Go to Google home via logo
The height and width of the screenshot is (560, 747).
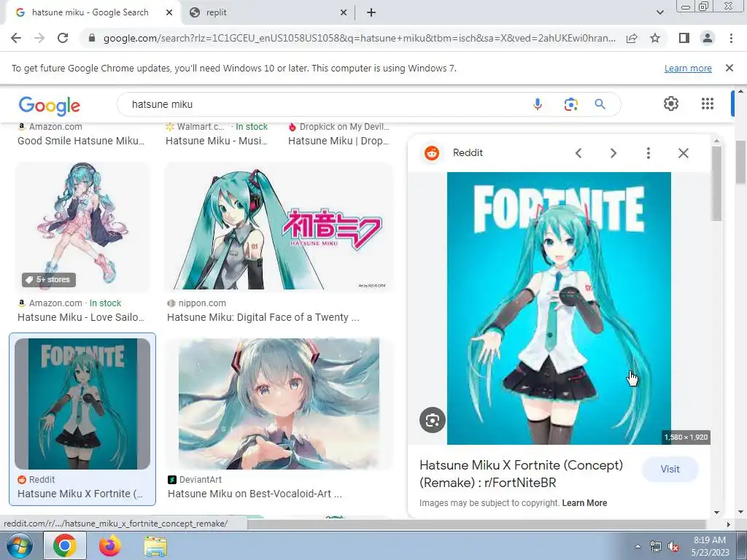coord(50,105)
